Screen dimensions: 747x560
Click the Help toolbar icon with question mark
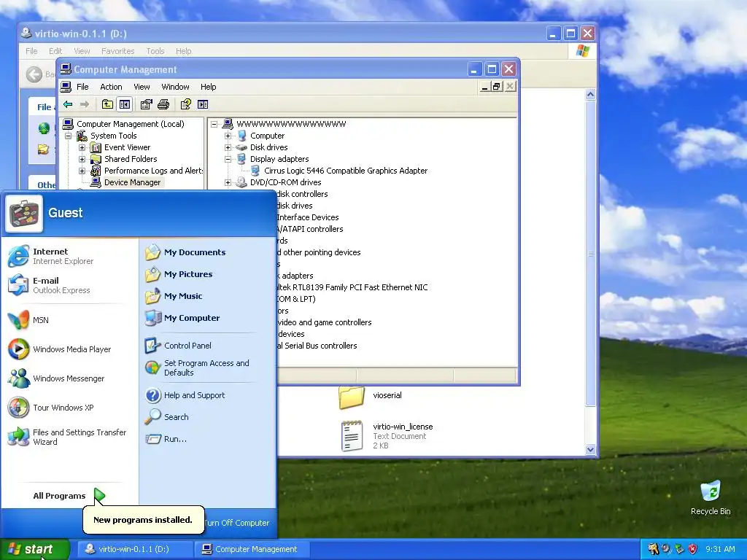click(x=186, y=104)
